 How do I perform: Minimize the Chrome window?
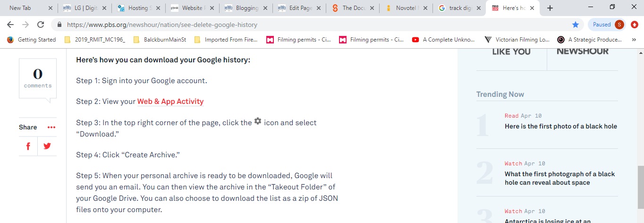click(591, 7)
